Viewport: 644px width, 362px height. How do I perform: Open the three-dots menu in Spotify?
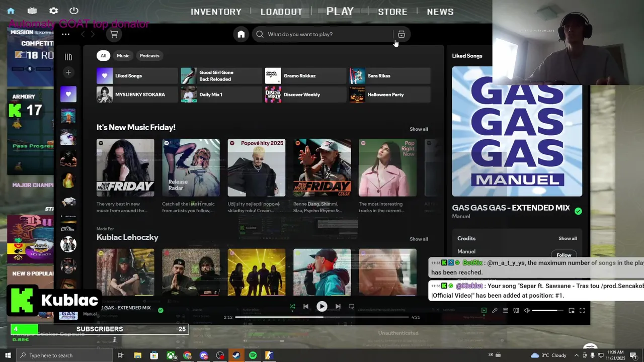coord(65,34)
